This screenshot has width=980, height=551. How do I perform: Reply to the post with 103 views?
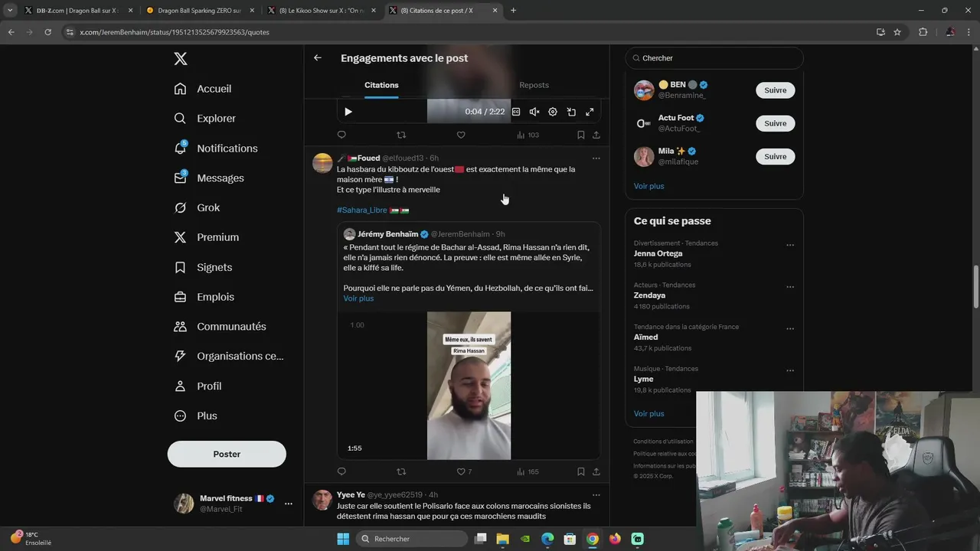[341, 135]
